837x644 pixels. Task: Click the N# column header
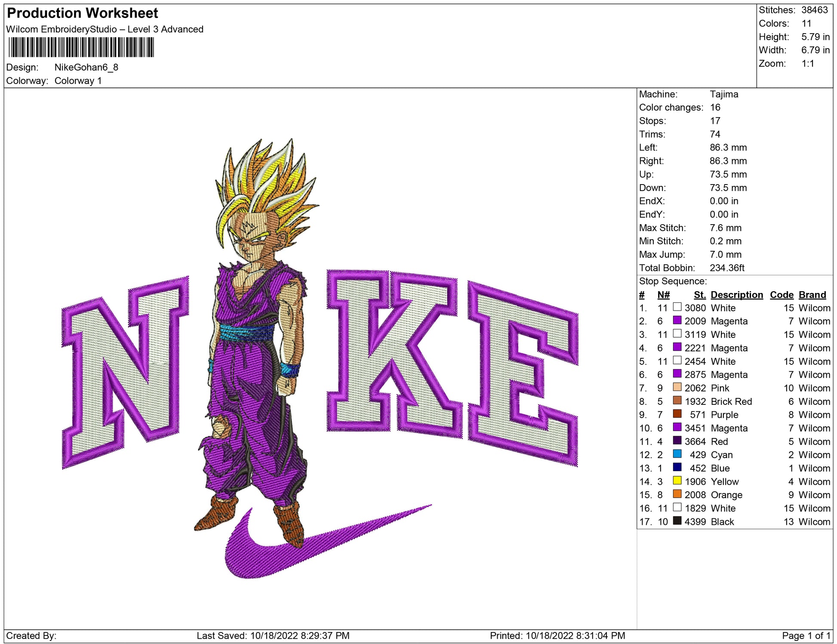(x=663, y=295)
